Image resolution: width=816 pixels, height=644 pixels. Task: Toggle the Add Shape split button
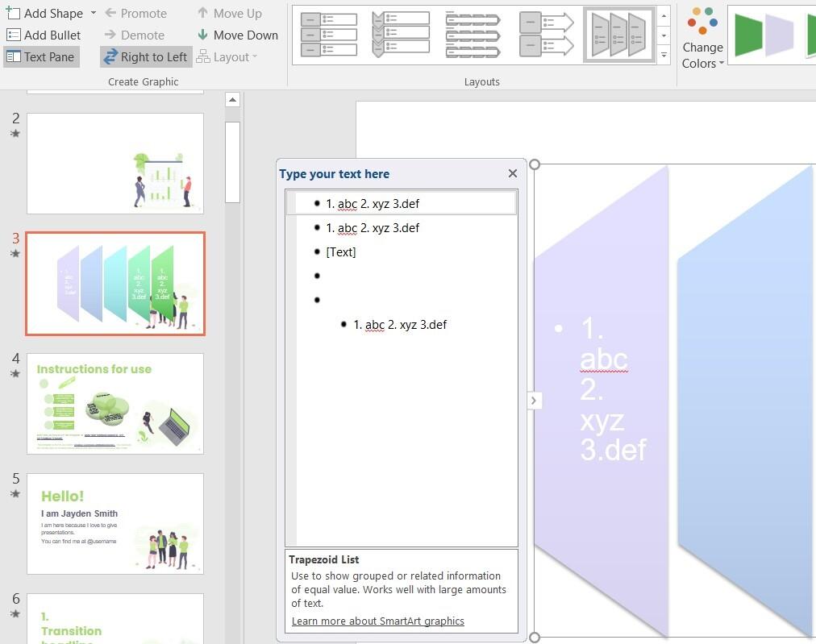coord(48,13)
